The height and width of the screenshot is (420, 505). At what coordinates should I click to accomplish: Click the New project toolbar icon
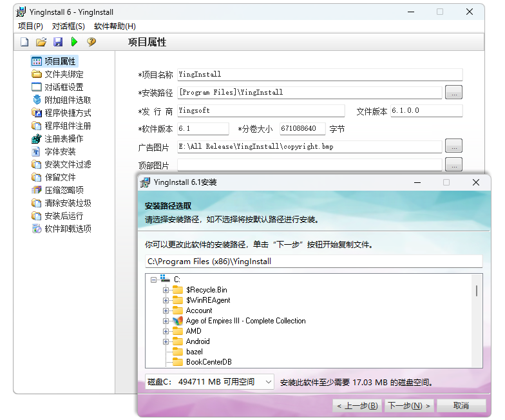click(24, 42)
